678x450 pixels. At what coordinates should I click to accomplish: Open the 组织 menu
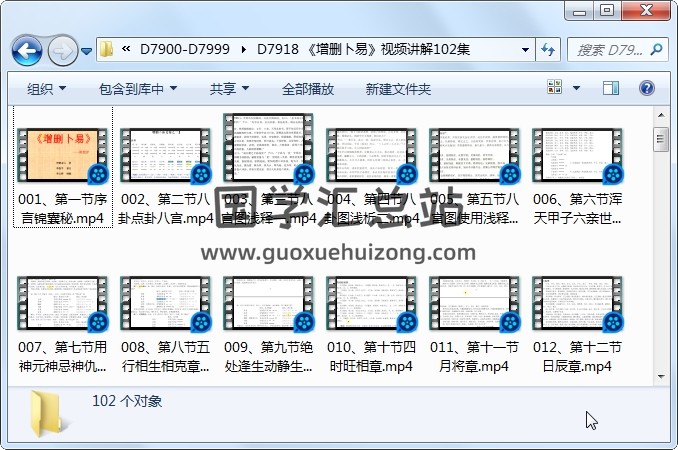(x=46, y=89)
